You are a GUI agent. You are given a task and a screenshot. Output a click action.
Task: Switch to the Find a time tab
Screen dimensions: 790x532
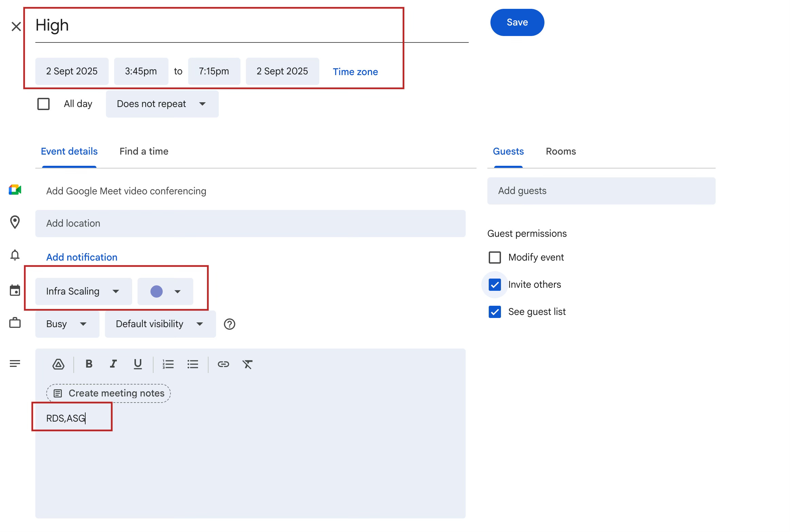[x=144, y=152]
